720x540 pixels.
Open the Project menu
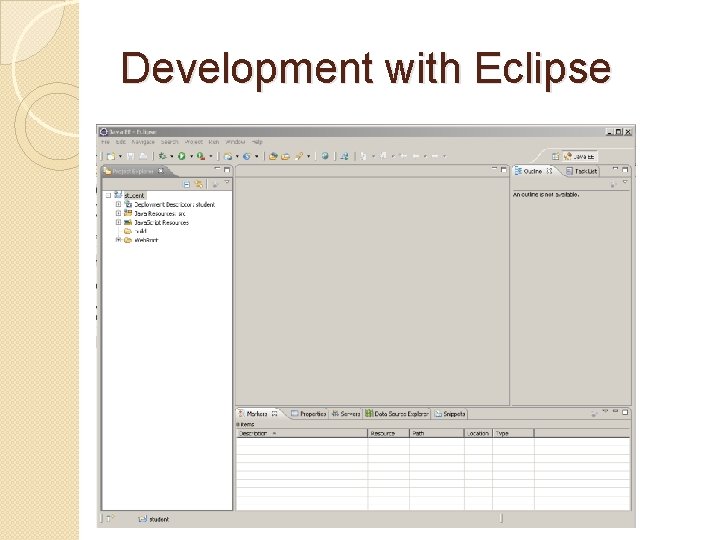tap(194, 142)
